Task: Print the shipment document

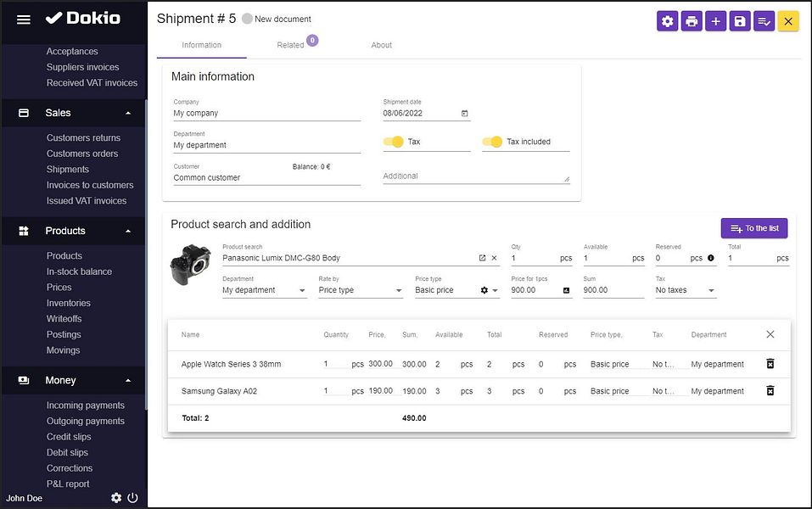Action: [x=692, y=21]
